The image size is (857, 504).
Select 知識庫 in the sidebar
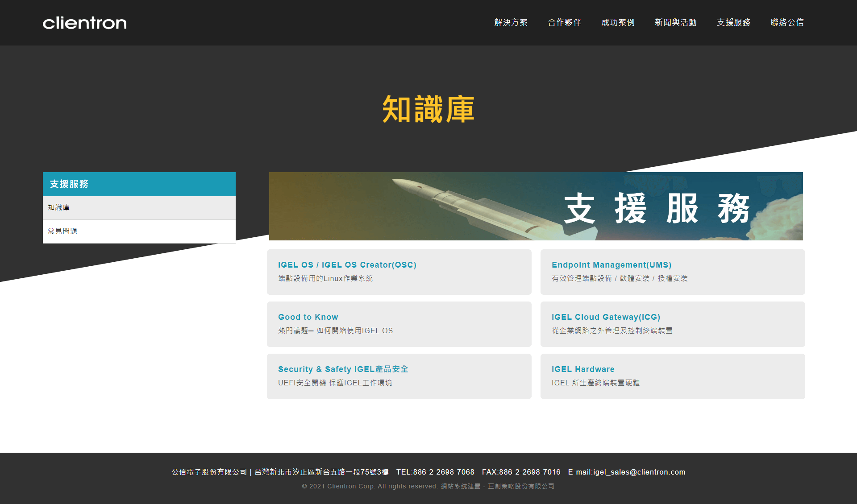click(x=58, y=207)
